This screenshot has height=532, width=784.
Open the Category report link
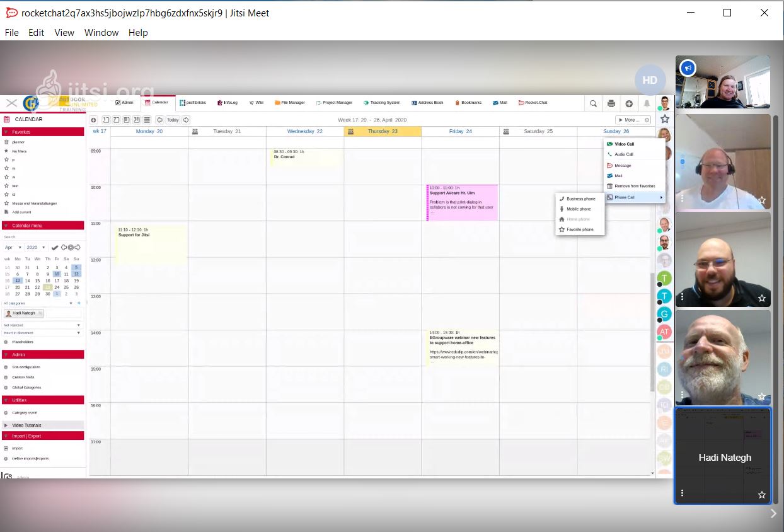(x=25, y=413)
